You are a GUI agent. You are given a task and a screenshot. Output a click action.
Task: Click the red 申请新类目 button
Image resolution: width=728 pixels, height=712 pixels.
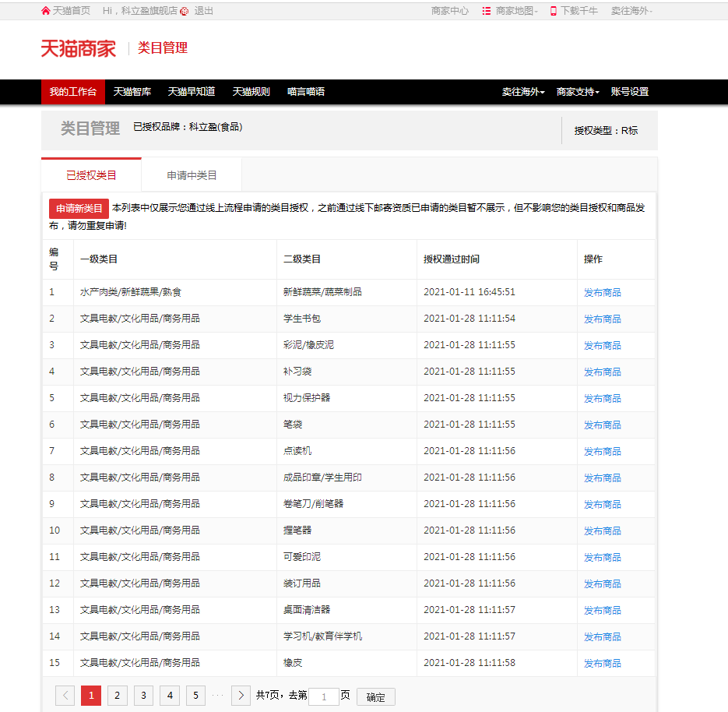pos(79,209)
